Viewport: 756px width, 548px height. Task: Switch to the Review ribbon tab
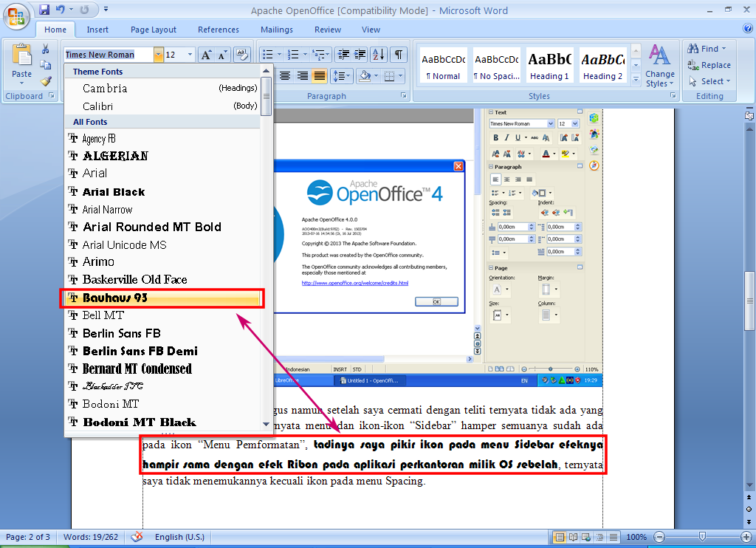[x=327, y=30]
